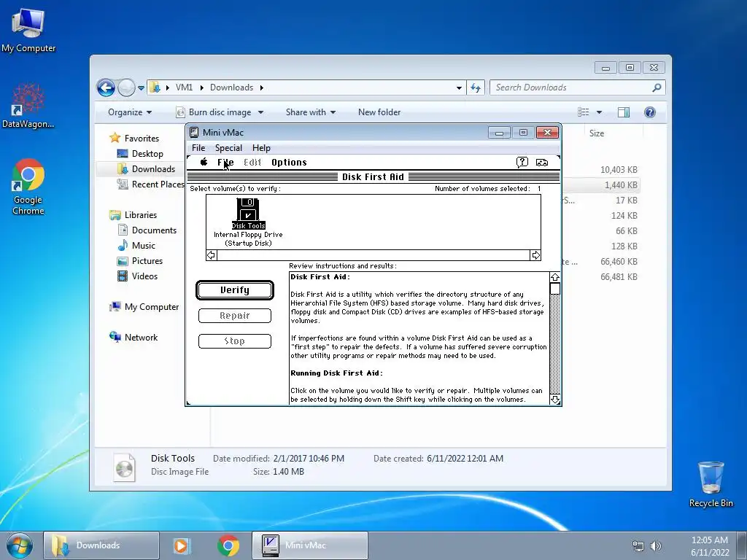The image size is (747, 560).
Task: Open the Mini vMac window title icon menu
Action: click(x=194, y=133)
